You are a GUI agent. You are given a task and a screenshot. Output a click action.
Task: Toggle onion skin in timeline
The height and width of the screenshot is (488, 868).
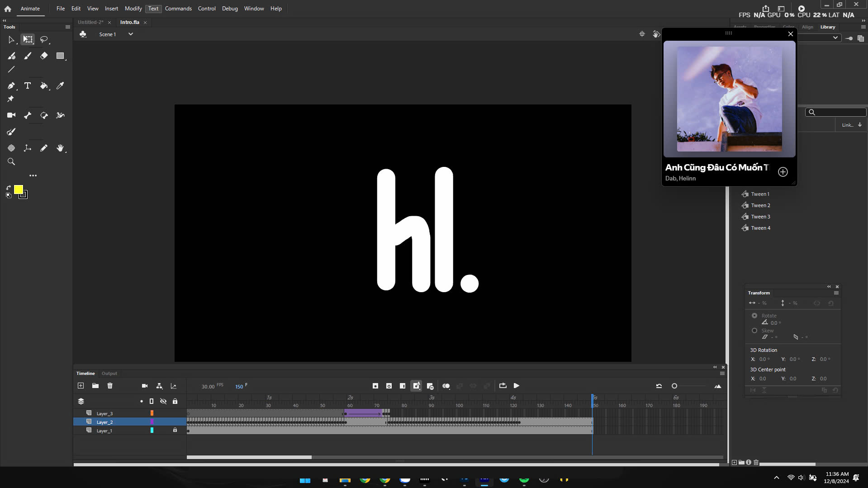tap(446, 386)
